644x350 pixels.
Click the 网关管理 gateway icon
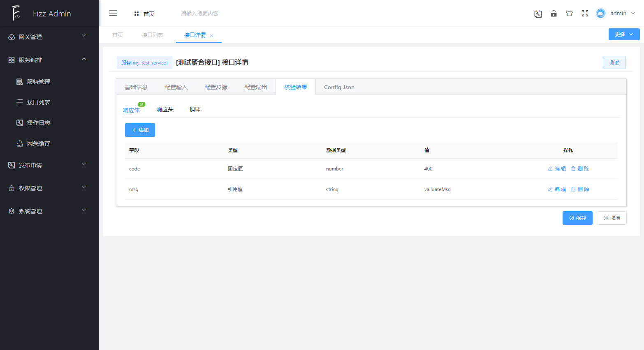[12, 37]
